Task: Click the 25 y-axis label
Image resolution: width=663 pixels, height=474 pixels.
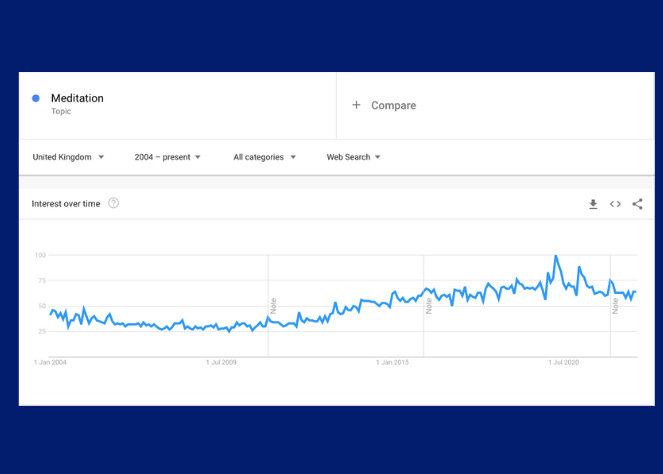Action: tap(41, 331)
